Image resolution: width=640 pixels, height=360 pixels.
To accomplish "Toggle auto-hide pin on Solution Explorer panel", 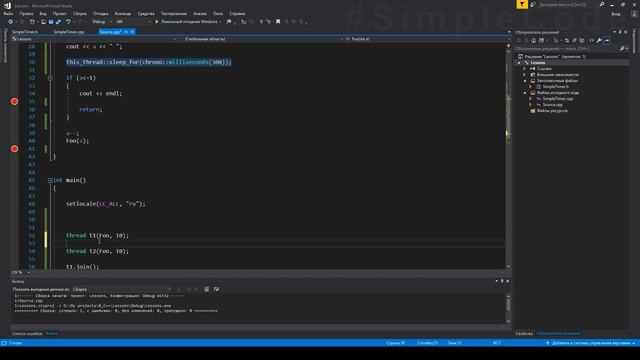I will point(620,32).
